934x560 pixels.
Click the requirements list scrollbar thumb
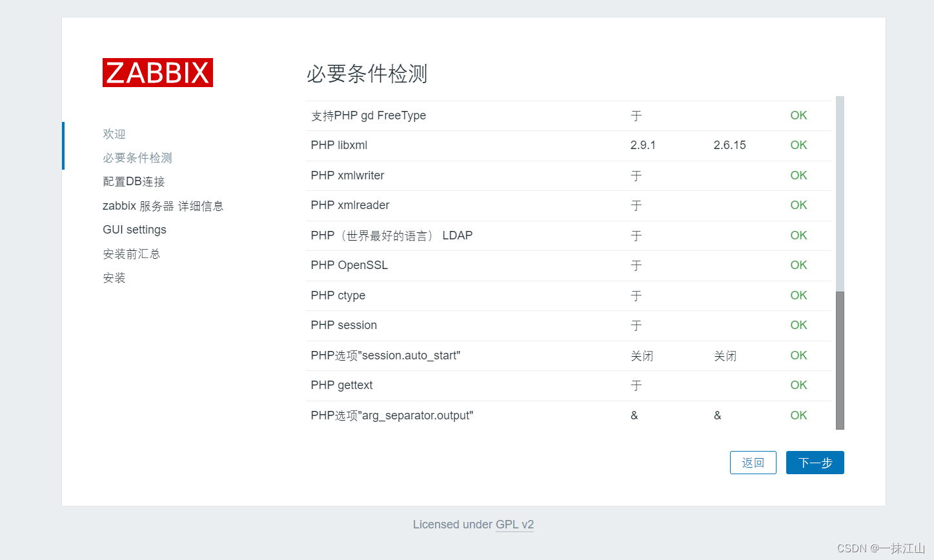840,360
